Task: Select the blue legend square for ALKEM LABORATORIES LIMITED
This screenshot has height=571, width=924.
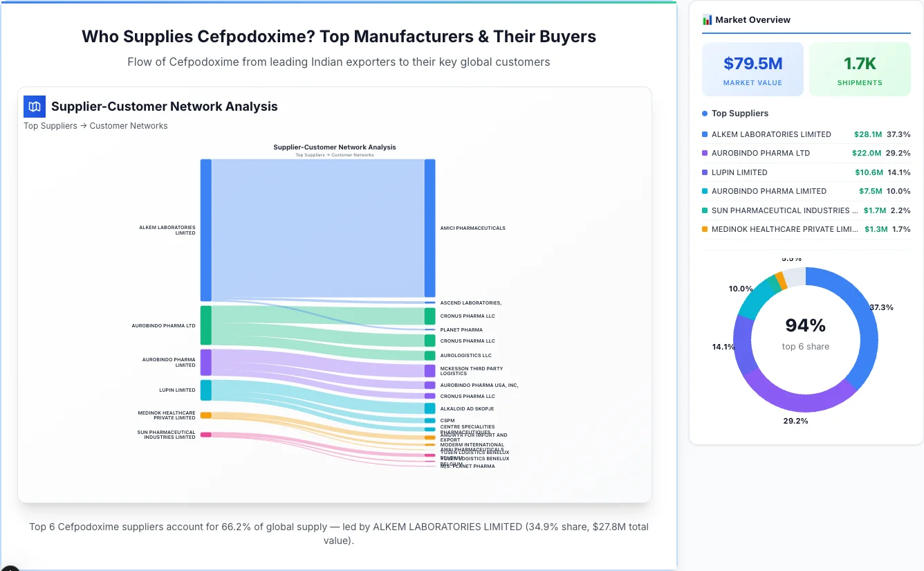Action: (x=703, y=134)
